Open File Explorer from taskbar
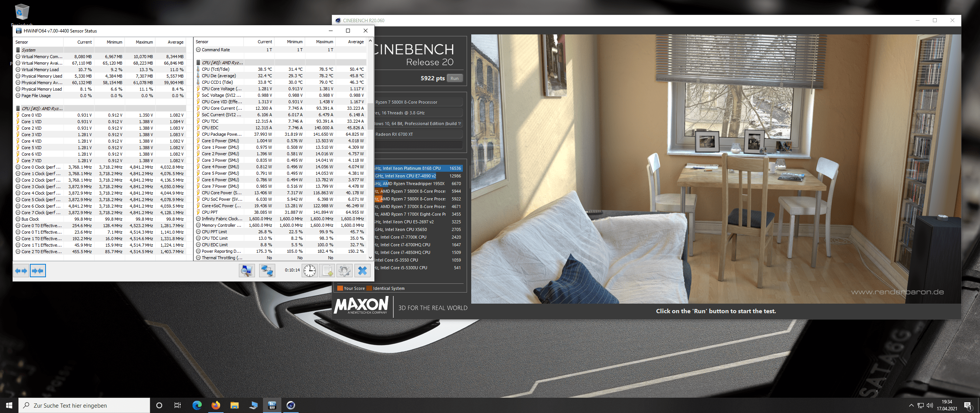Screen dimensions: 980x413 tap(234, 405)
